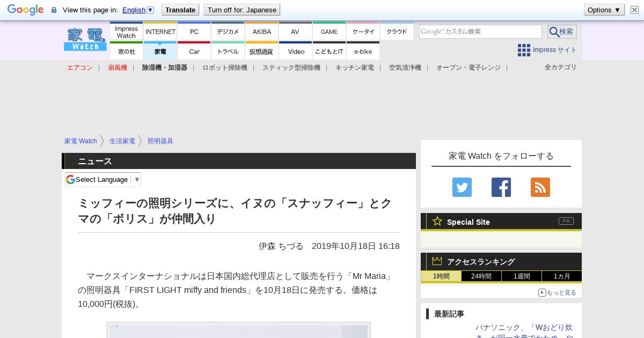Click the Translate button
The image size is (644, 338).
tap(180, 10)
